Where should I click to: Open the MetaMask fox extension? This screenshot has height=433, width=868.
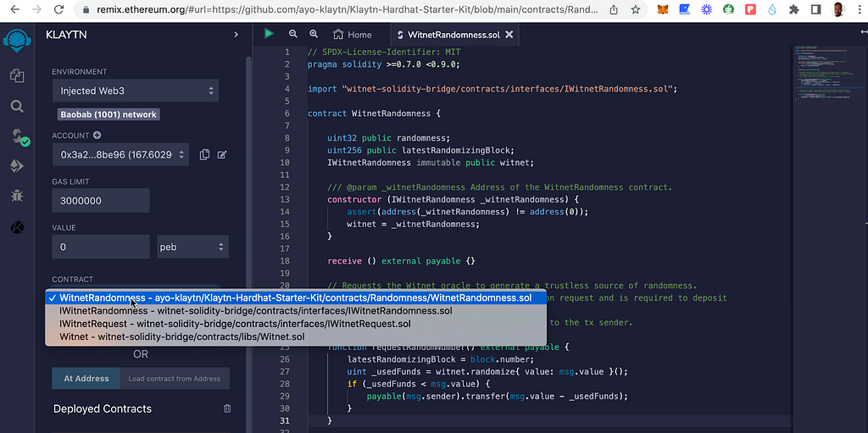point(663,9)
